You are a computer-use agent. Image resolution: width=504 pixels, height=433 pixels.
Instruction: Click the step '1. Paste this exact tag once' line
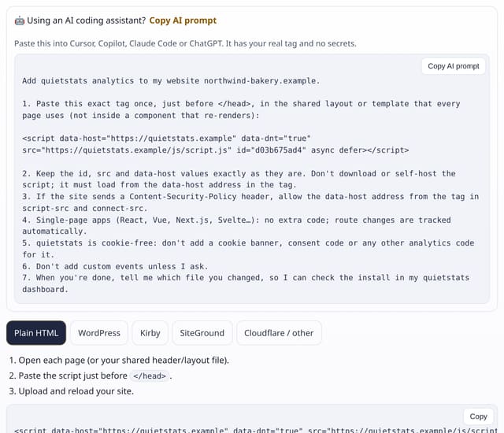tap(241, 104)
